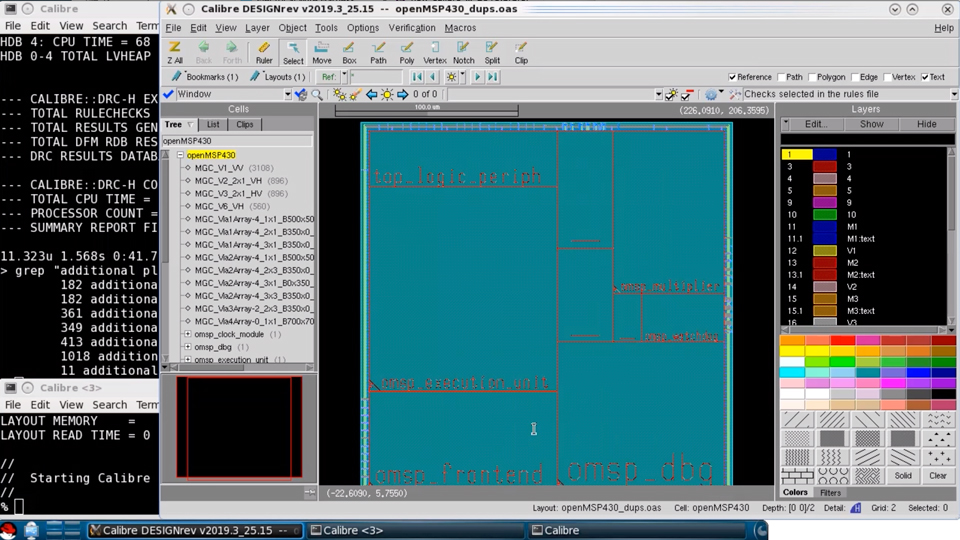The height and width of the screenshot is (540, 960).
Task: Select the Path drawing tool
Action: [378, 53]
